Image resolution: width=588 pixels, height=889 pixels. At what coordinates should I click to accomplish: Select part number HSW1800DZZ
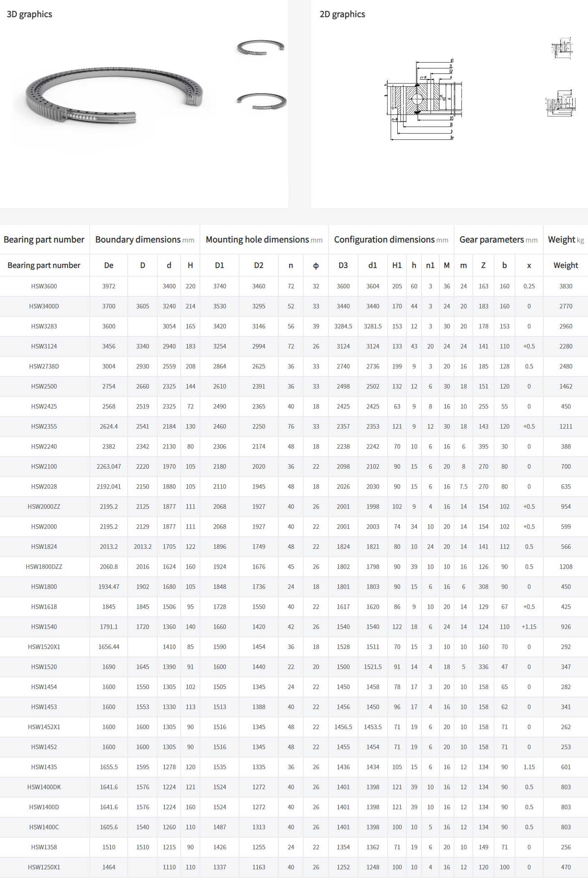pos(44,567)
